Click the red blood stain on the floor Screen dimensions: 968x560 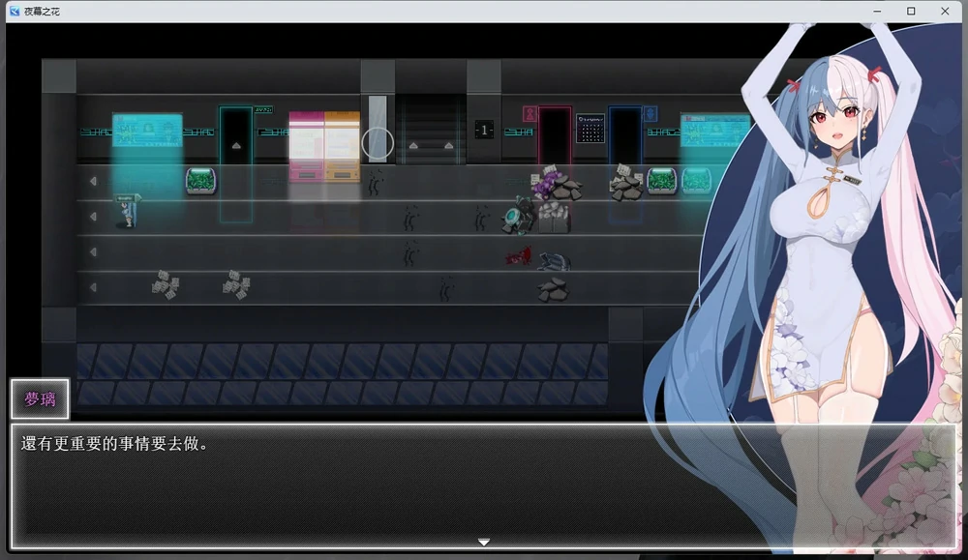(518, 257)
